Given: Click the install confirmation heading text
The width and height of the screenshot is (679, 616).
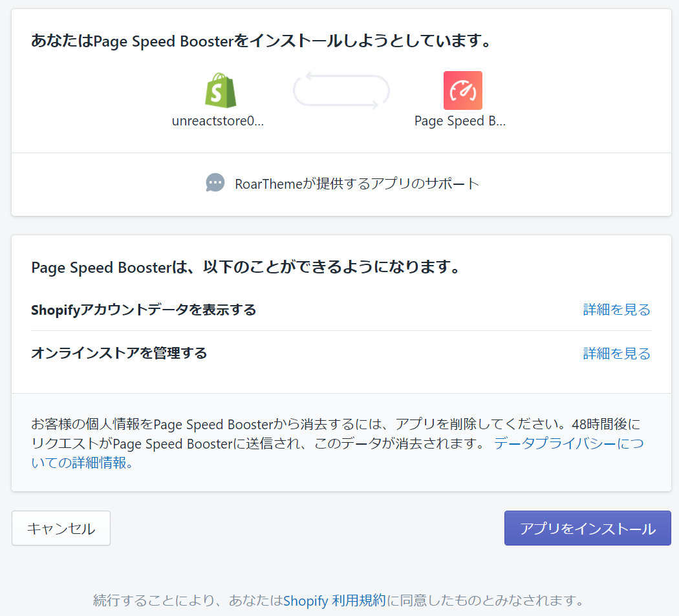Looking at the screenshot, I should pos(261,41).
